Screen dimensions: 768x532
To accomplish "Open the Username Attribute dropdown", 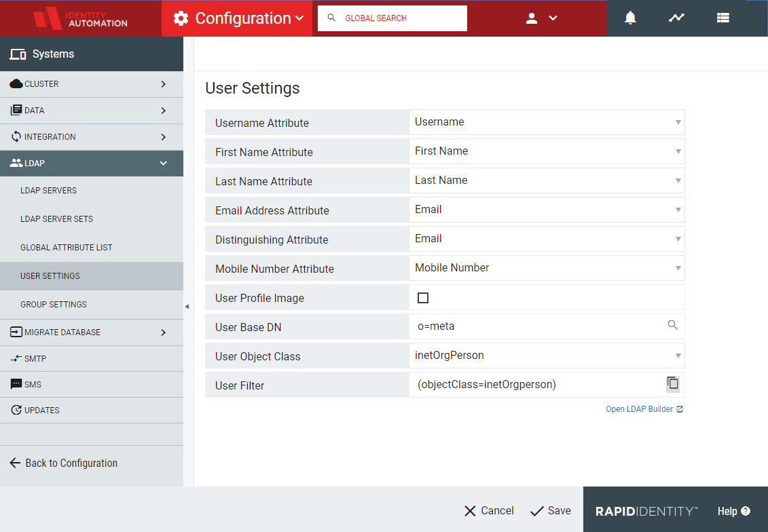I will pos(547,122).
